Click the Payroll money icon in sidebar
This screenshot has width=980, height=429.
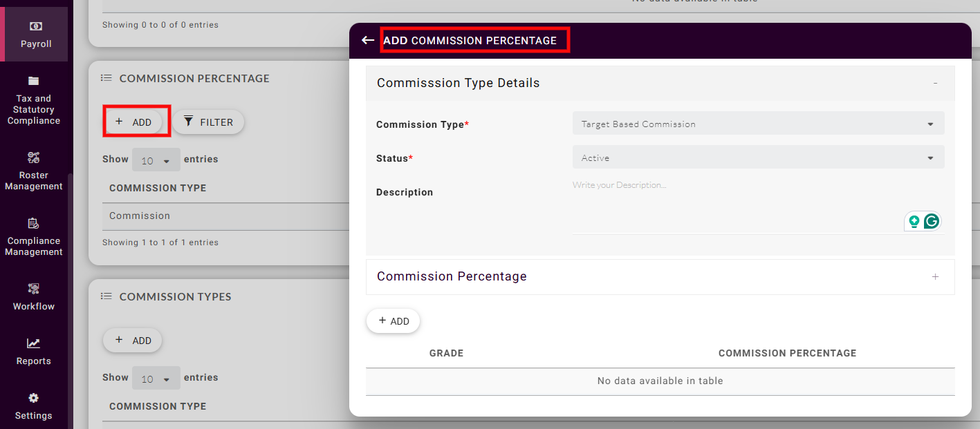[35, 26]
